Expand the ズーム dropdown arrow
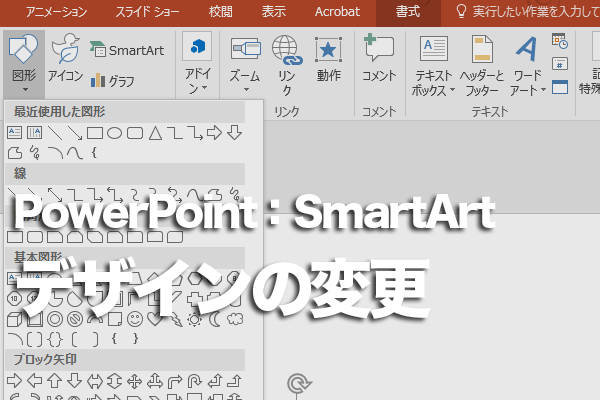Viewport: 600px width, 400px height. click(246, 90)
